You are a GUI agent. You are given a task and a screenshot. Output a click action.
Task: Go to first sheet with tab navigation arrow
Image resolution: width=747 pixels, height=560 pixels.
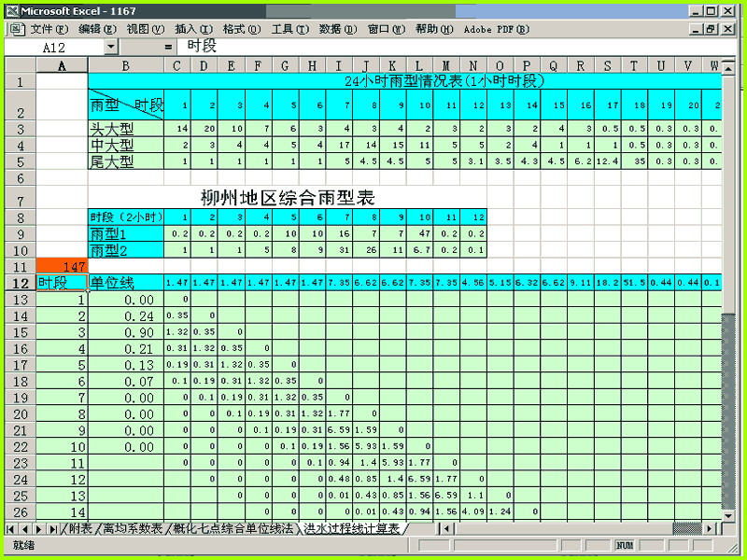[x=11, y=528]
